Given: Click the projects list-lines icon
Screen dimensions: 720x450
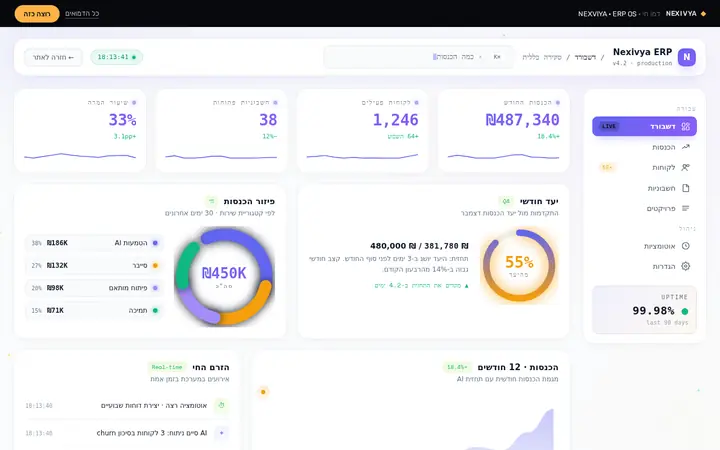Looking at the screenshot, I should [x=686, y=208].
